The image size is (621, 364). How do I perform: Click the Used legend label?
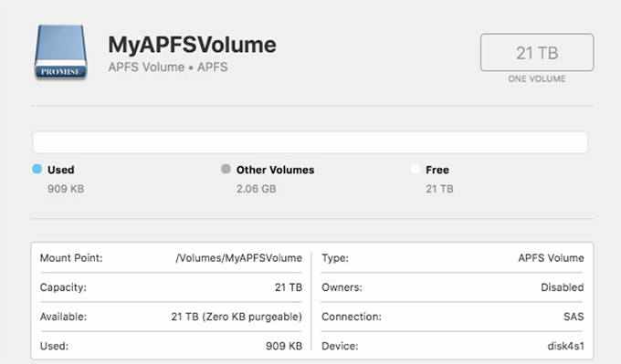60,170
